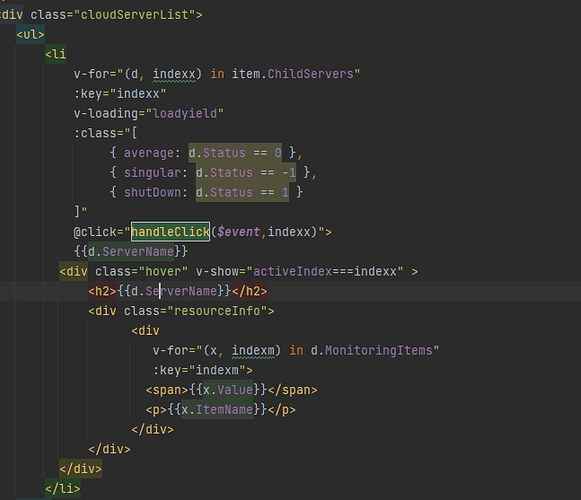
Task: Click the opening li tag
Action: [x=56, y=54]
